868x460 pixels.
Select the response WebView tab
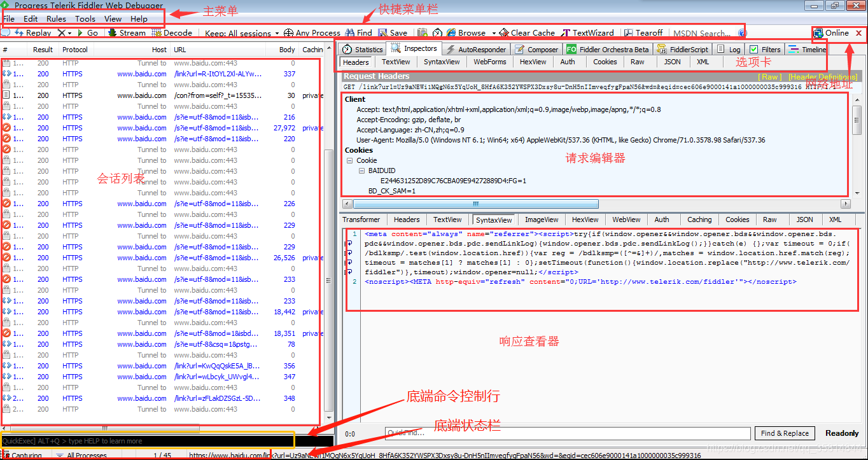point(626,220)
